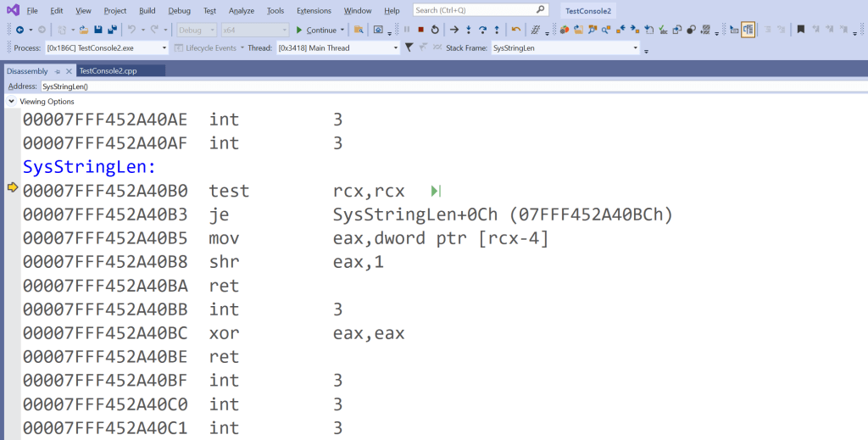Click address 00007FFF452A40BA ret line
This screenshot has width=868, height=440.
131,286
